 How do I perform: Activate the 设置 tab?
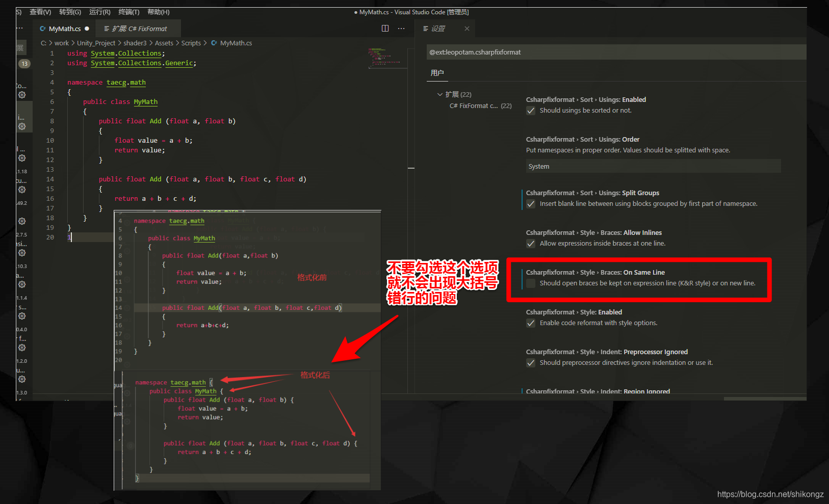(x=445, y=29)
